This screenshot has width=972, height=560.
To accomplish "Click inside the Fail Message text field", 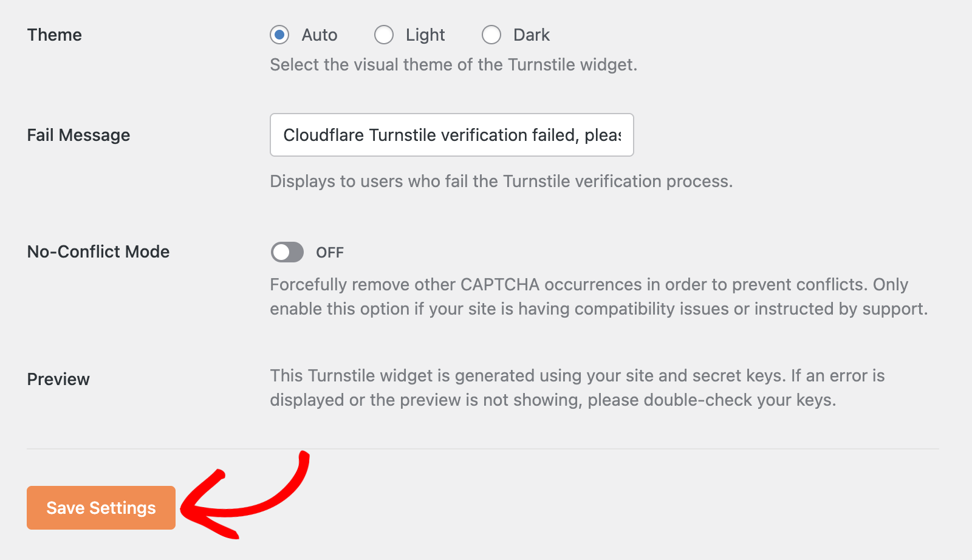I will [451, 135].
